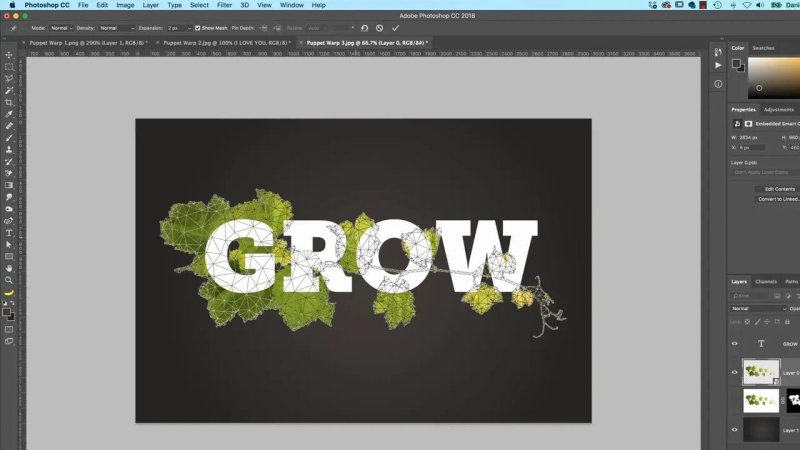Select the Eyedropper tool
The height and width of the screenshot is (450, 800).
pos(9,114)
